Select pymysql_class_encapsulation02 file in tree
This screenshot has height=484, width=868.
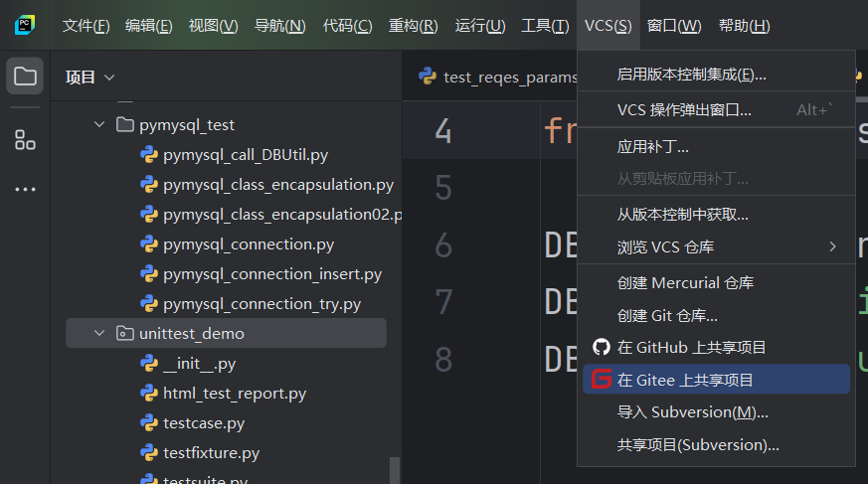pyautogui.click(x=282, y=215)
